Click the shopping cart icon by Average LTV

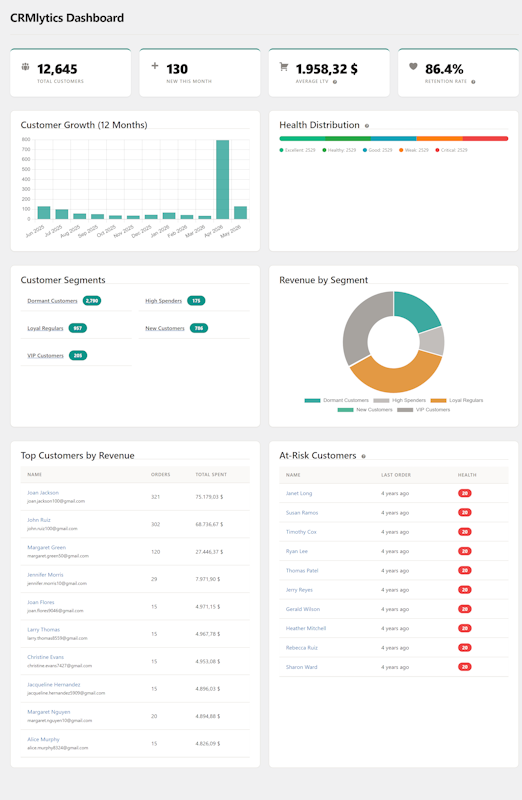click(x=284, y=66)
